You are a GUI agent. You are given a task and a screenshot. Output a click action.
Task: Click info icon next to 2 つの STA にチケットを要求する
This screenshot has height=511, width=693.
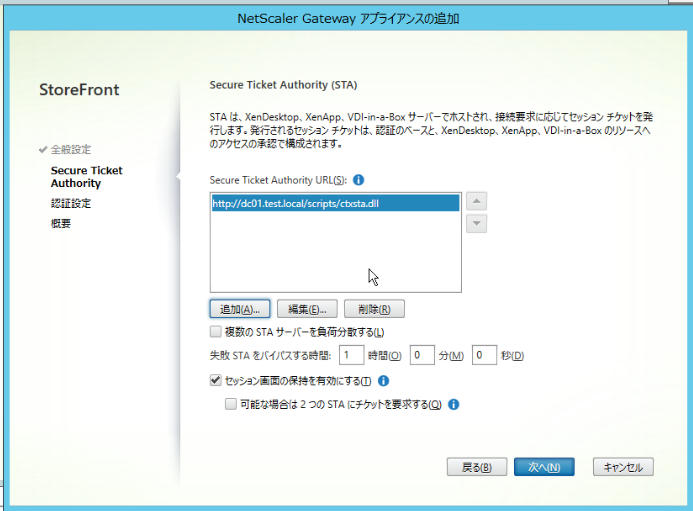[453, 404]
